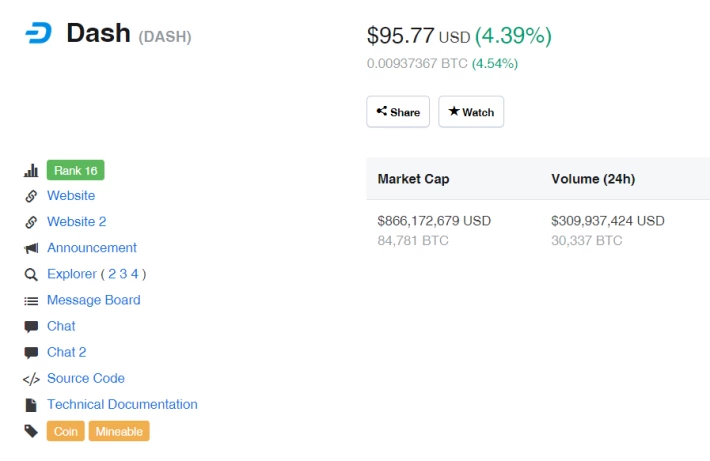Click the Volume (24h) column header
This screenshot has width=710, height=461.
tap(593, 179)
